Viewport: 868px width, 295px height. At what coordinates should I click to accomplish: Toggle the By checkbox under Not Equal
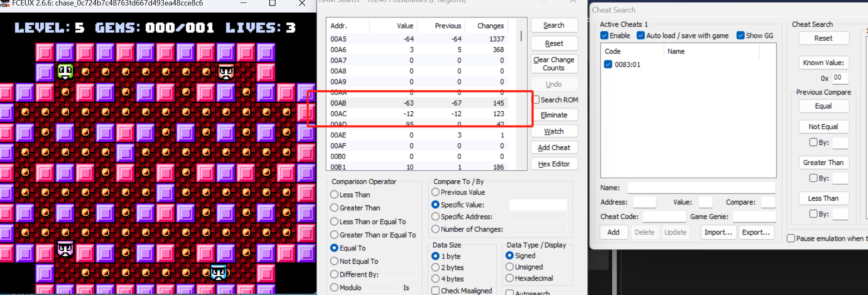pyautogui.click(x=813, y=142)
